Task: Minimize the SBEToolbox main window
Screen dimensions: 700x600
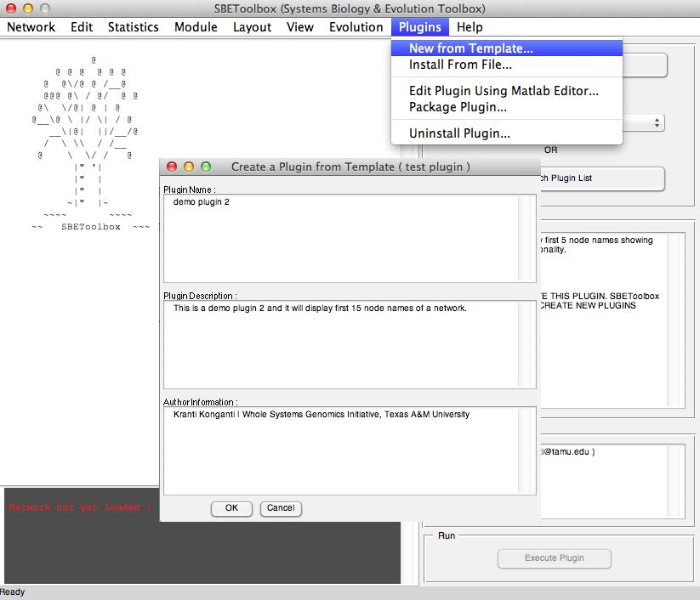Action: 28,8
